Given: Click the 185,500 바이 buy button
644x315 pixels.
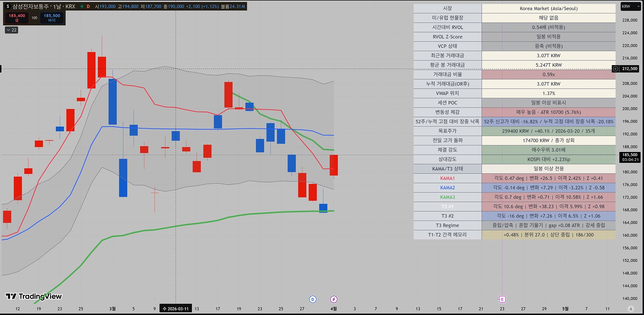Looking at the screenshot, I should point(52,18).
